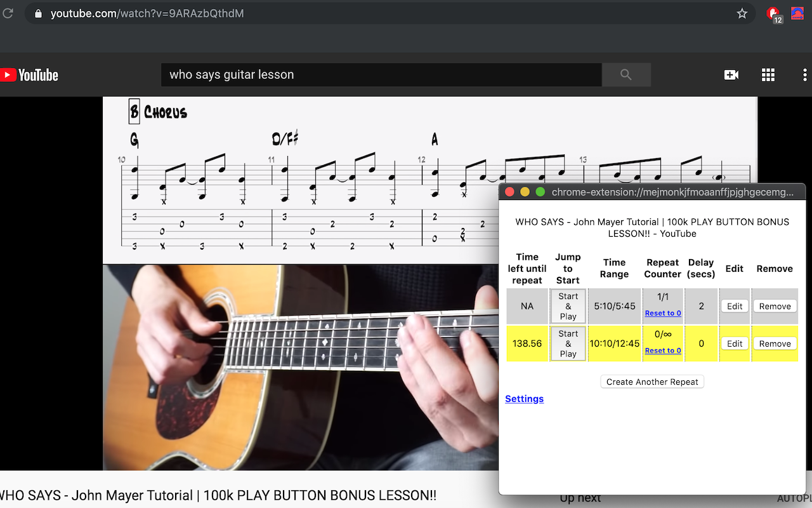Click the delay value 0 cell
Screen dimensions: 812x508
(x=701, y=344)
